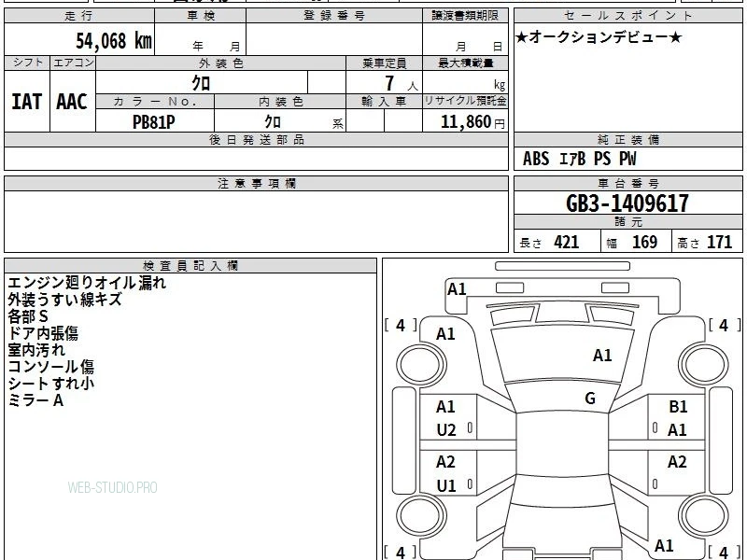Click the 譲渡書類期限 header

coord(465,16)
